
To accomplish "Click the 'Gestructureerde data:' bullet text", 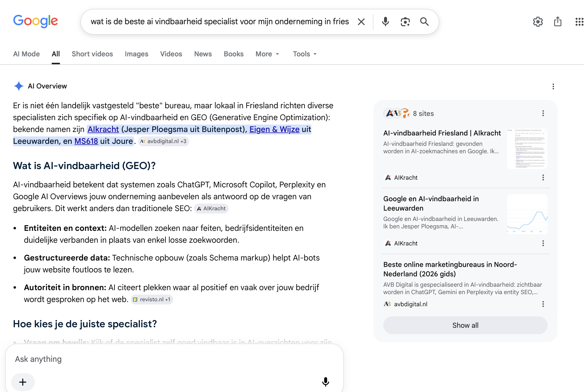I will (67, 258).
